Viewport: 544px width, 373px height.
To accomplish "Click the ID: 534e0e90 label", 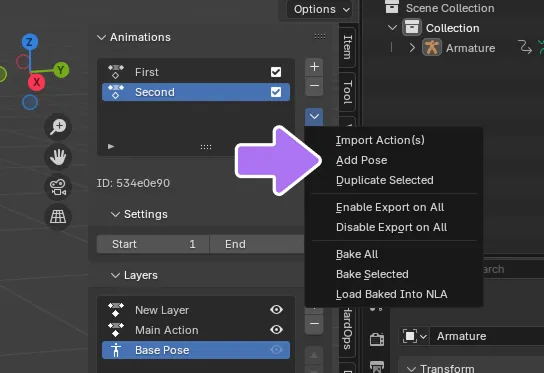I will coord(133,183).
